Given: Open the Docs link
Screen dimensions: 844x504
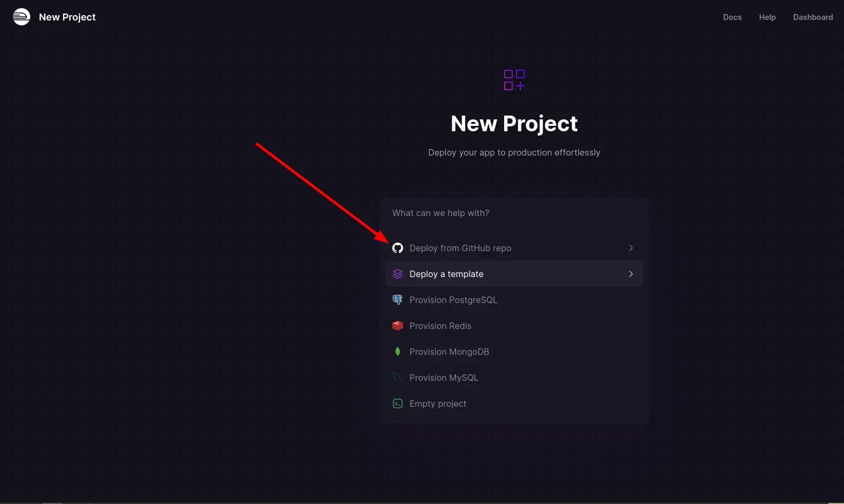Looking at the screenshot, I should coord(732,17).
